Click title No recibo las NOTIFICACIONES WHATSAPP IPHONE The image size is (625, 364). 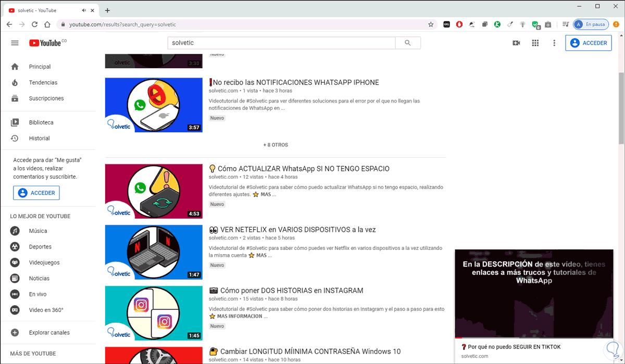point(294,82)
